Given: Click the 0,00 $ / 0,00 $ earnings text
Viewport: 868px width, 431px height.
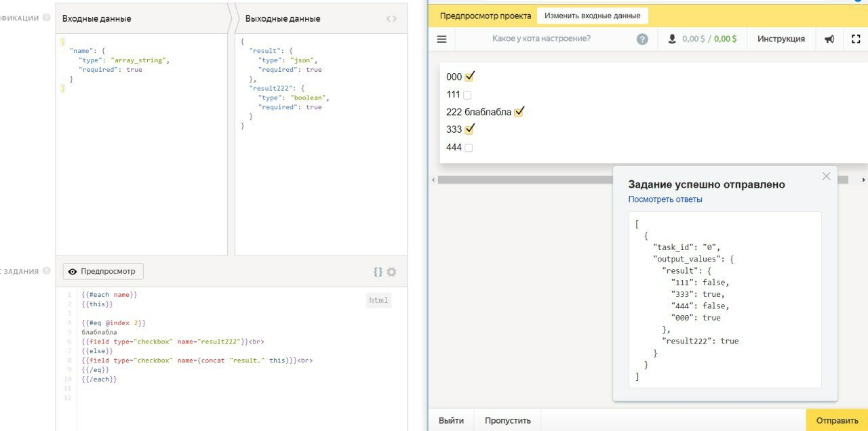Looking at the screenshot, I should coord(709,39).
